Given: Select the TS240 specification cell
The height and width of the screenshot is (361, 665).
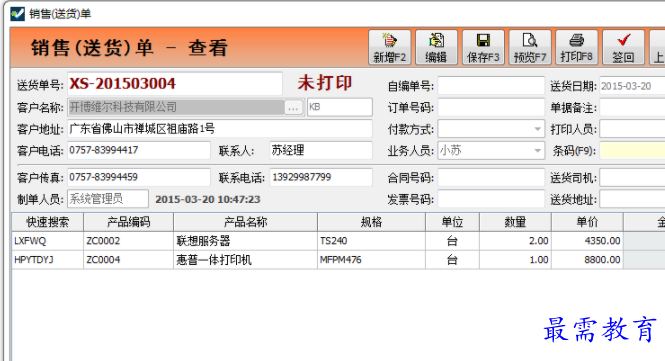Looking at the screenshot, I should coord(372,241).
